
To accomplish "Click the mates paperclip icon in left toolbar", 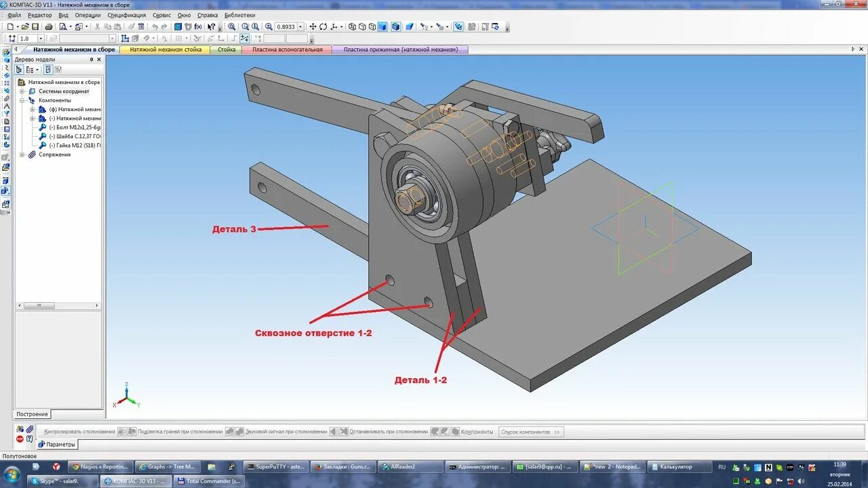I will pos(7,98).
